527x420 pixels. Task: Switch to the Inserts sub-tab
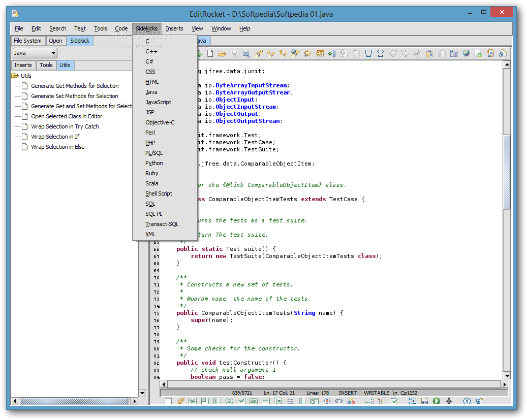[x=23, y=65]
